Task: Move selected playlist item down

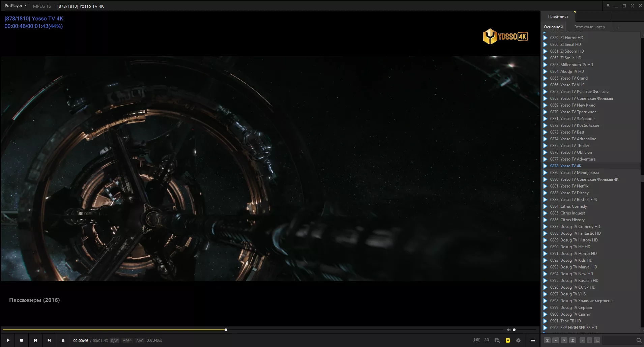Action: click(x=564, y=340)
